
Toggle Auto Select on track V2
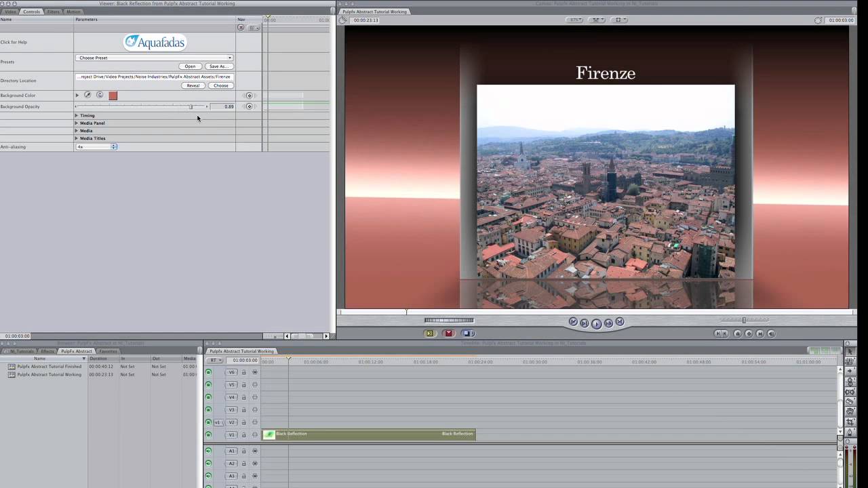tap(255, 422)
